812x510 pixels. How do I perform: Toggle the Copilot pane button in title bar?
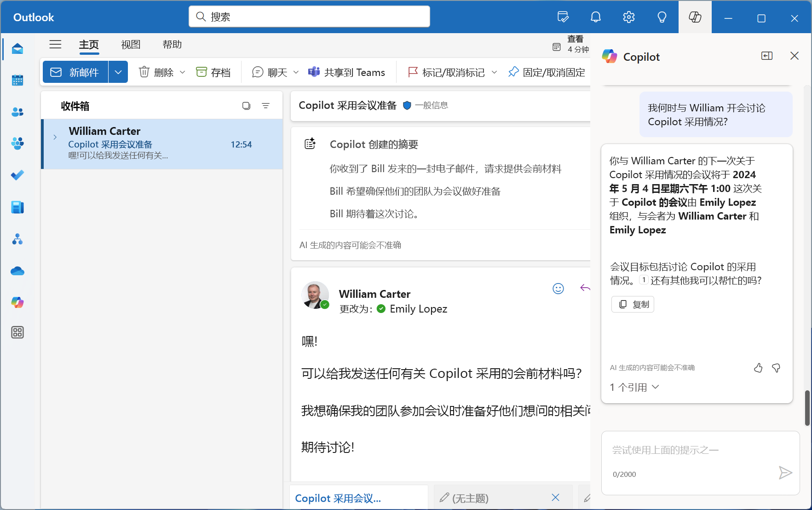point(695,17)
